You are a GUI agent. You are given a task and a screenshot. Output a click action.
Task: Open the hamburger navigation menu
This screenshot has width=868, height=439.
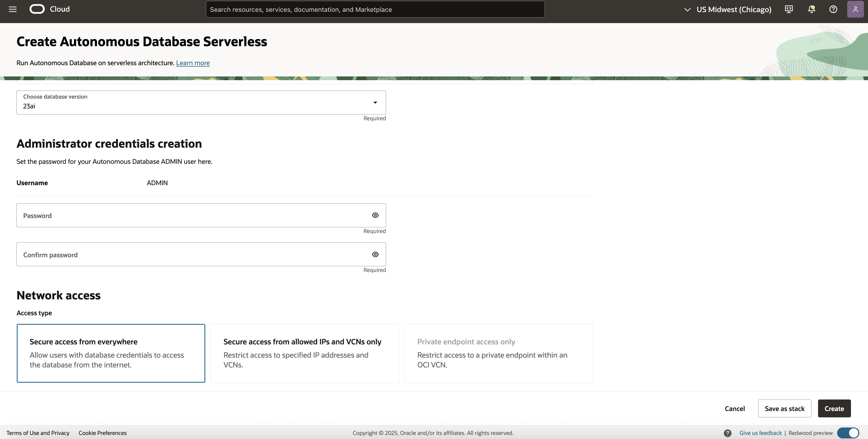[12, 9]
